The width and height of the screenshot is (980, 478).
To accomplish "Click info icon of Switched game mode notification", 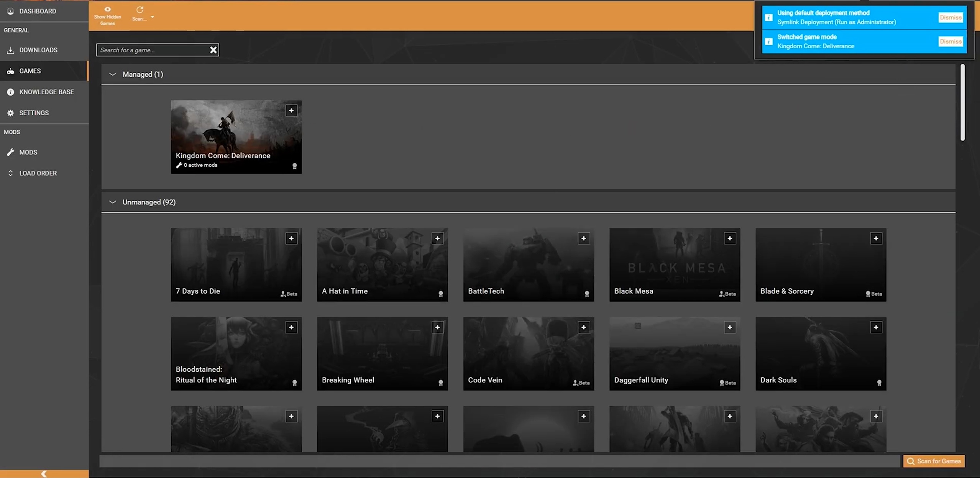I will click(x=768, y=41).
